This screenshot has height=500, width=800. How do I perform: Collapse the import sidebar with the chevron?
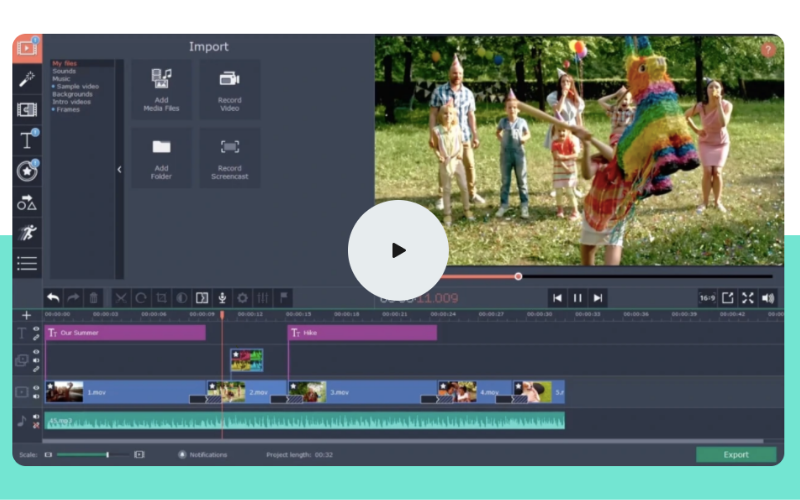coord(119,169)
